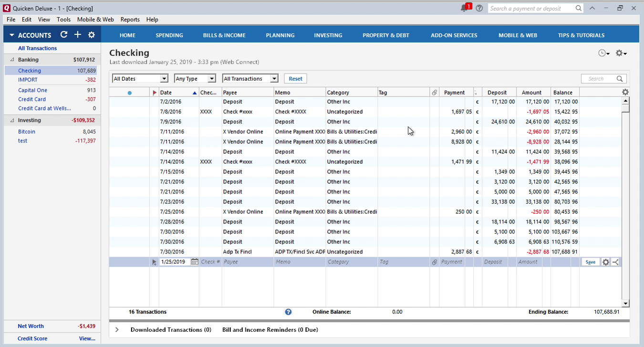Click the register scrollbar down arrow
Screen dimensions: 644x347
click(625, 303)
